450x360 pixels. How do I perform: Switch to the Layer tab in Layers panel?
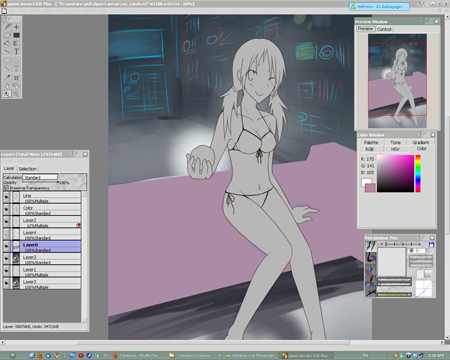point(9,168)
